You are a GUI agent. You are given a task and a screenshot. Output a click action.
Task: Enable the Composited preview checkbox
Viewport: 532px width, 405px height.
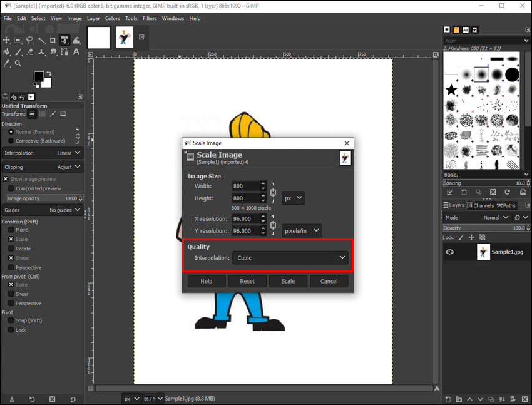click(11, 188)
